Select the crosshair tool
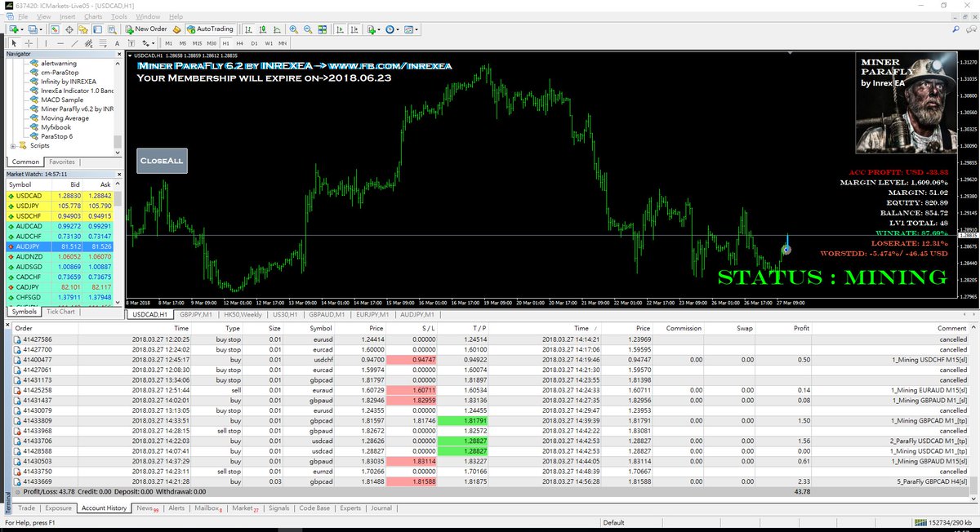 pos(29,43)
